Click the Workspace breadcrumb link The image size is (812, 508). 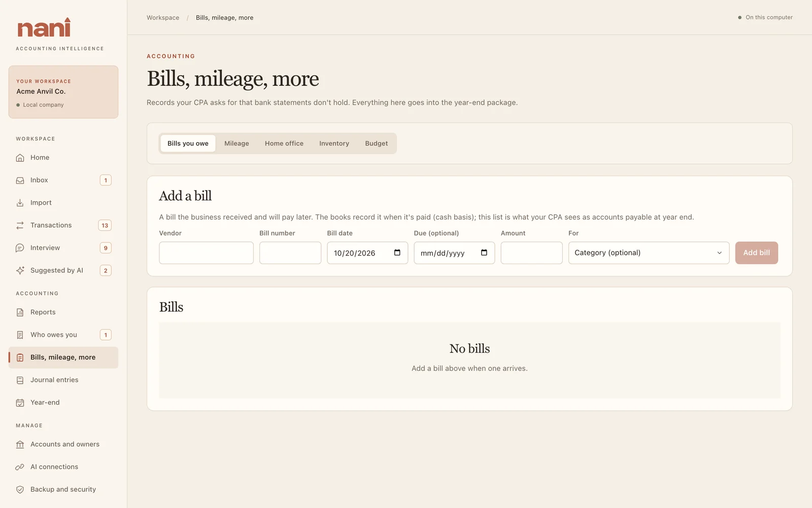[163, 18]
